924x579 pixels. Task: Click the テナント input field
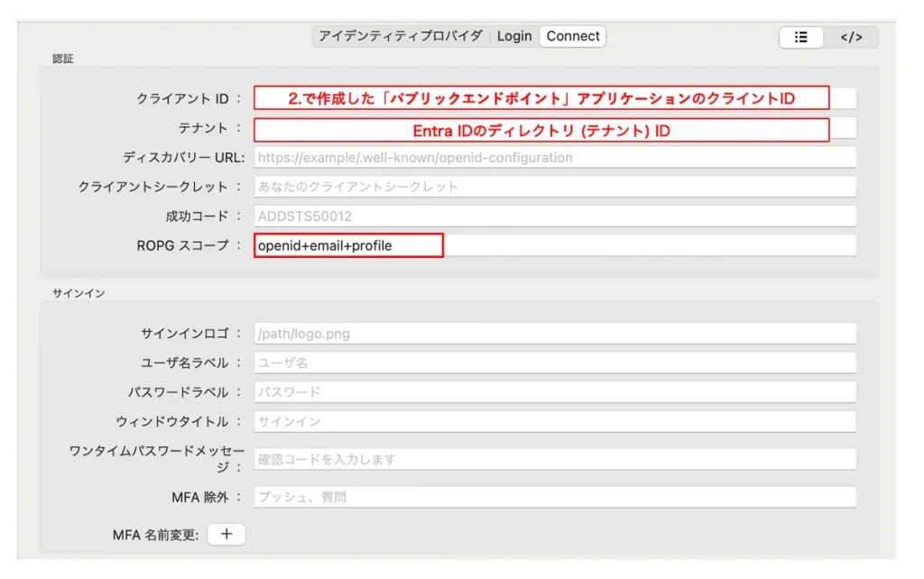coord(554,130)
